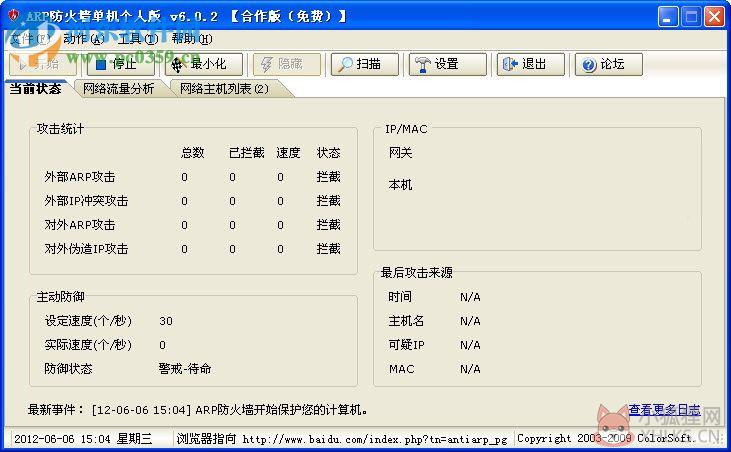Click the question mark icon on 论坛 button
Image resolution: width=731 pixels, height=452 pixels.
click(x=589, y=65)
